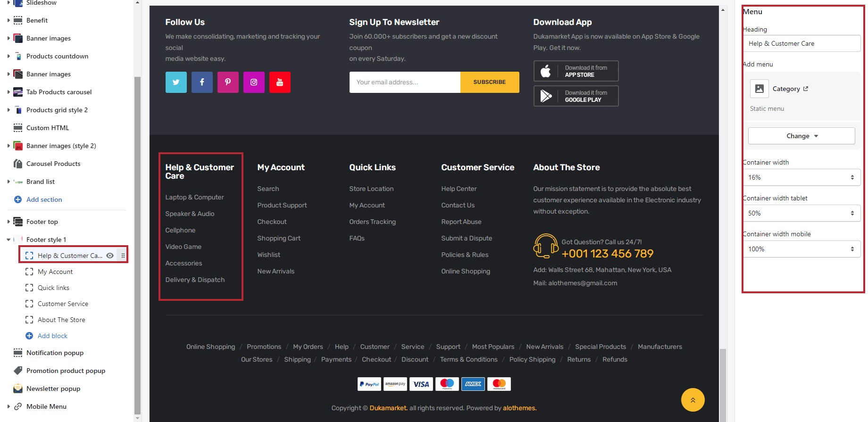
Task: Expand the Footer top section
Action: (8, 222)
